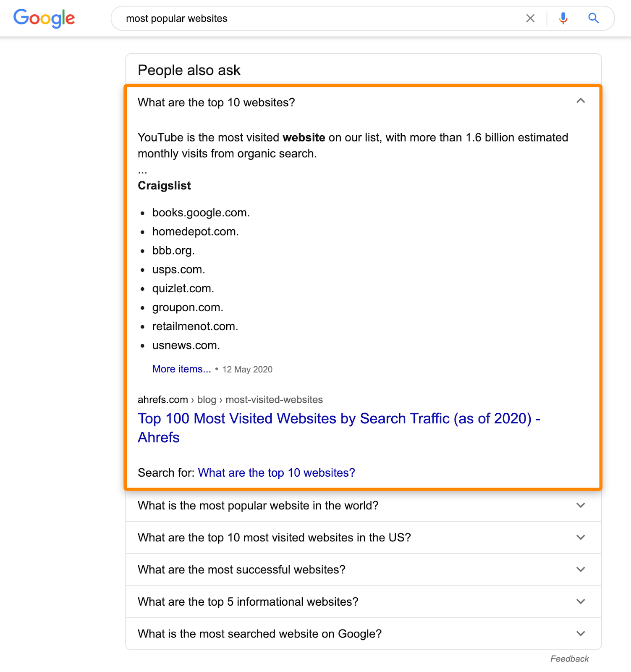Viewport: 631px width, 672px height.
Task: Click the Google logo
Action: 44,18
